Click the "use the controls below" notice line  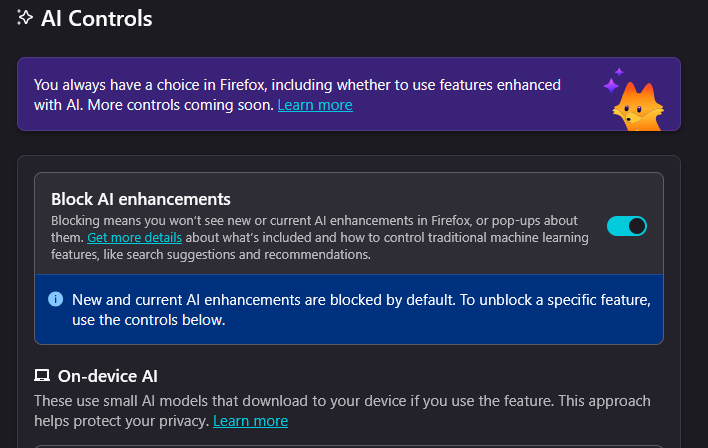[149, 320]
